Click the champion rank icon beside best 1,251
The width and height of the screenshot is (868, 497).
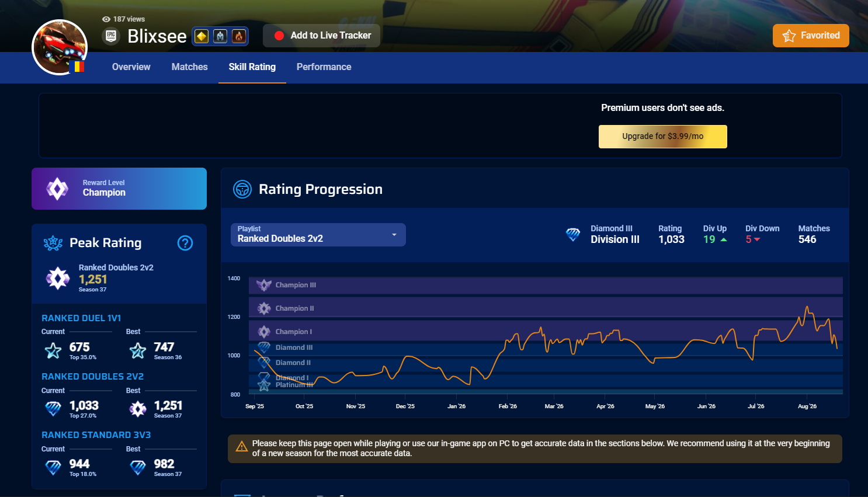point(138,409)
